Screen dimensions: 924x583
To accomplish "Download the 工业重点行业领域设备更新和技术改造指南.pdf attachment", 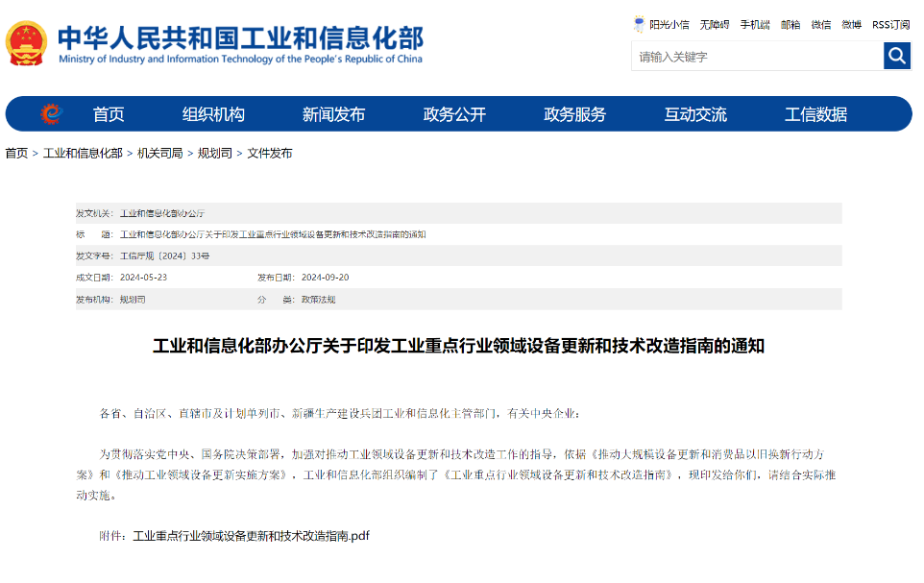I will 251,536.
